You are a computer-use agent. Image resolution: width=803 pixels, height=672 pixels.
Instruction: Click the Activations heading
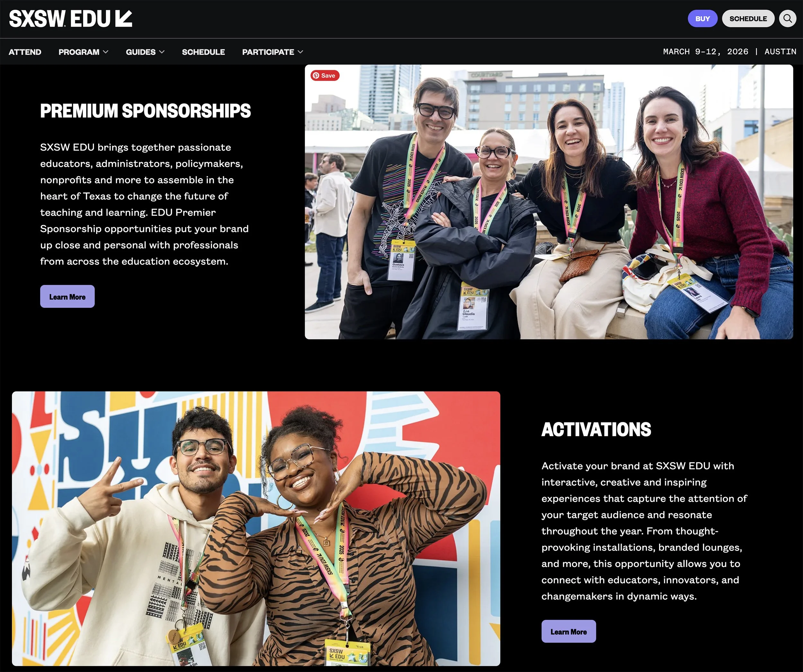tap(596, 429)
